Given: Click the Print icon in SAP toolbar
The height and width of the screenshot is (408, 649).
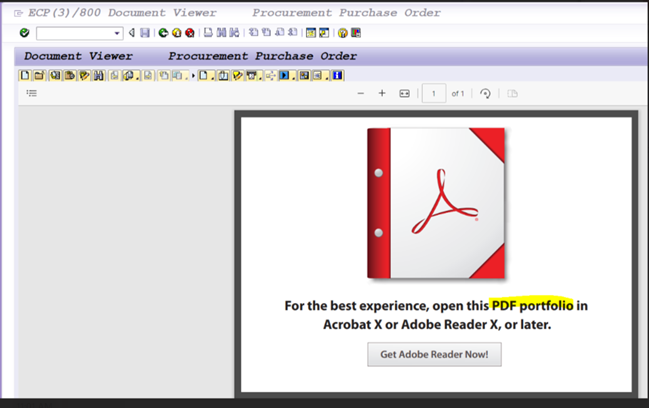Looking at the screenshot, I should tap(208, 33).
